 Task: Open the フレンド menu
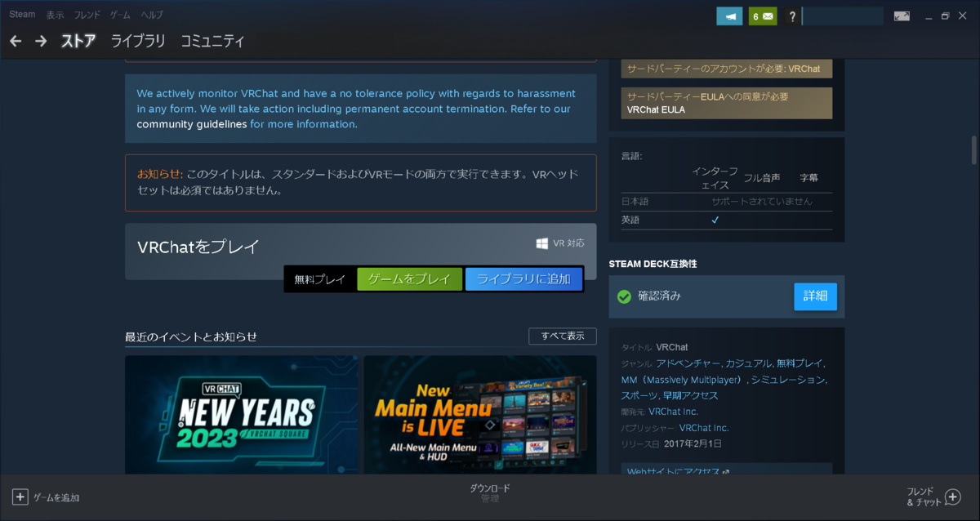point(87,15)
